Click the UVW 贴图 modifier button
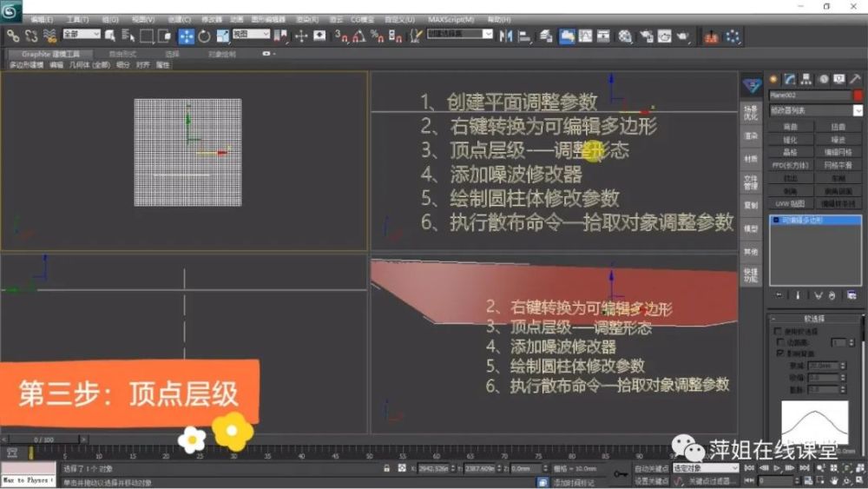Screen dimensions: 868x489 (791, 204)
